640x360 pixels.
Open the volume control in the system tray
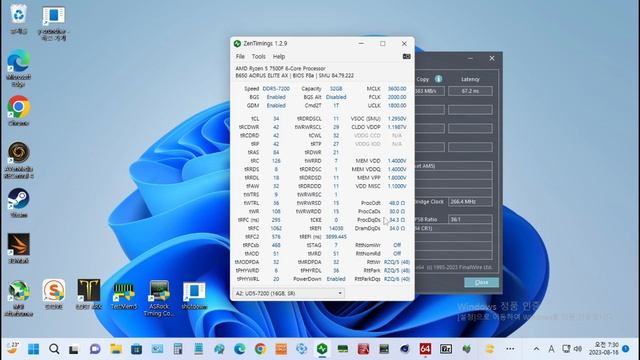tap(578, 349)
